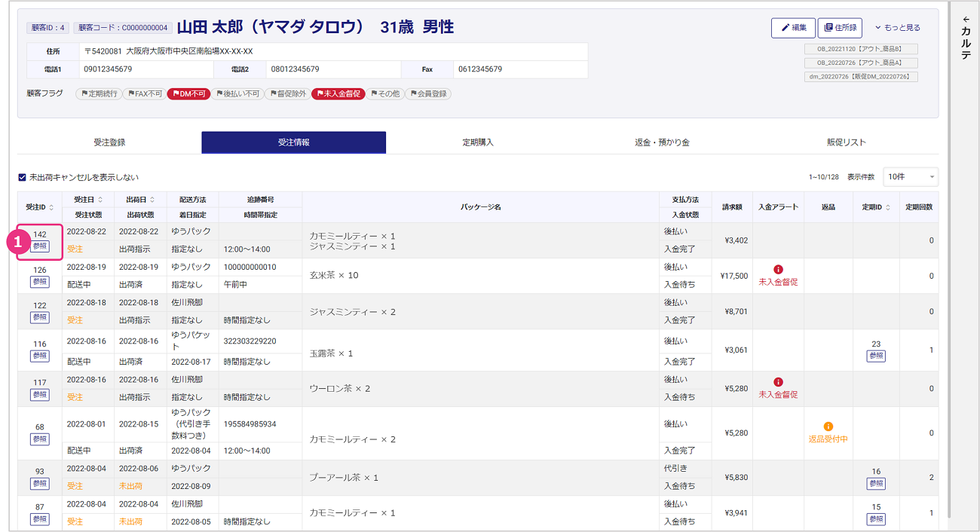This screenshot has width=980, height=532.
Task: Click 参照 button under 定期ID 23
Action: (876, 356)
